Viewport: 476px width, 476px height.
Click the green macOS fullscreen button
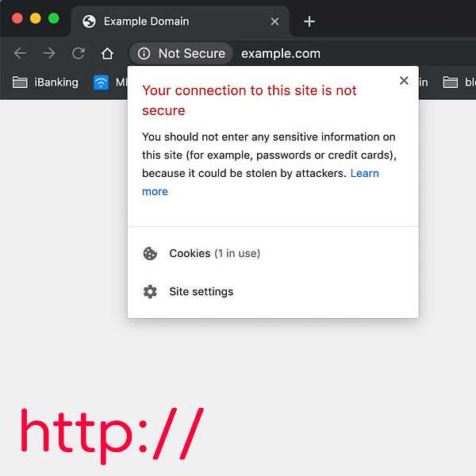[54, 18]
